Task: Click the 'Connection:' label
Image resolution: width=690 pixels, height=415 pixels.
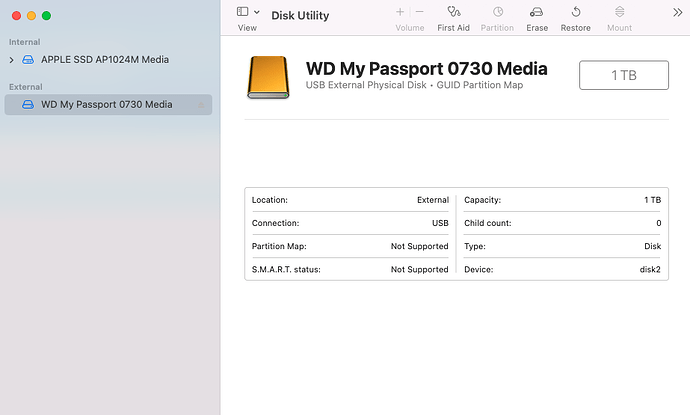Action: point(275,223)
